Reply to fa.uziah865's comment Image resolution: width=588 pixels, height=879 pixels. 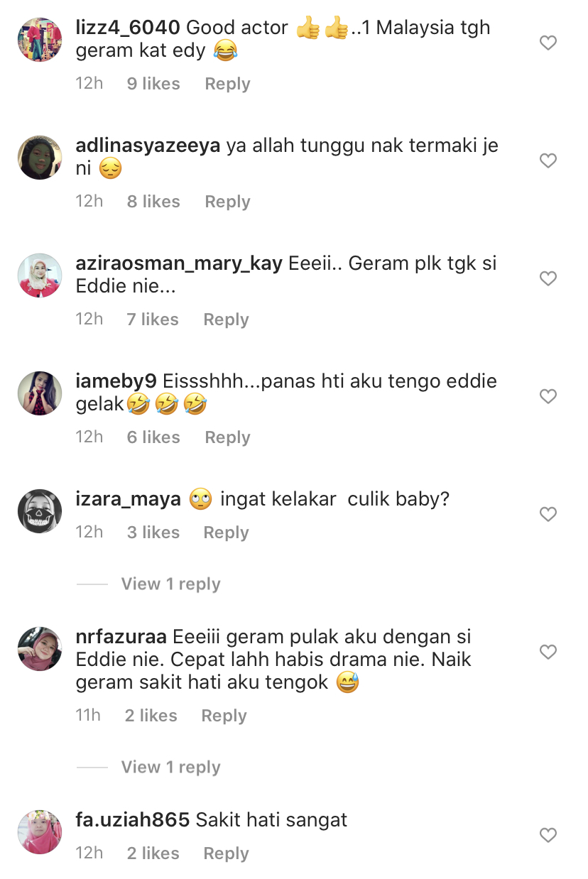(226, 853)
